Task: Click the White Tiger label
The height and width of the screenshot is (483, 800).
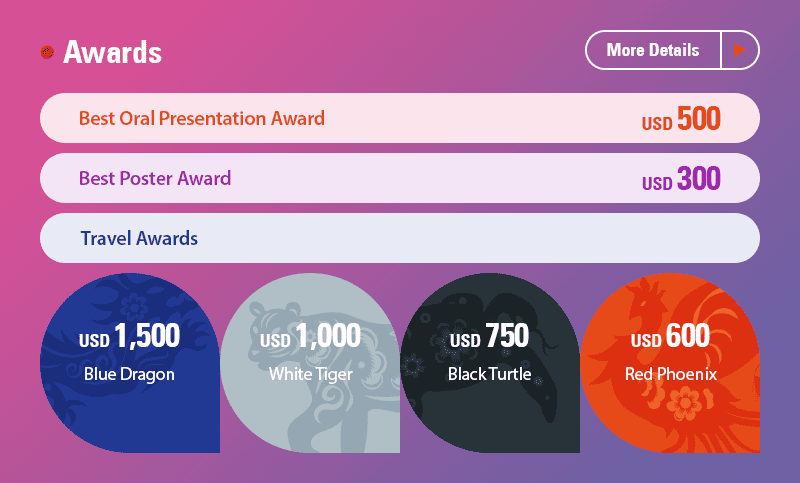Action: click(x=310, y=375)
